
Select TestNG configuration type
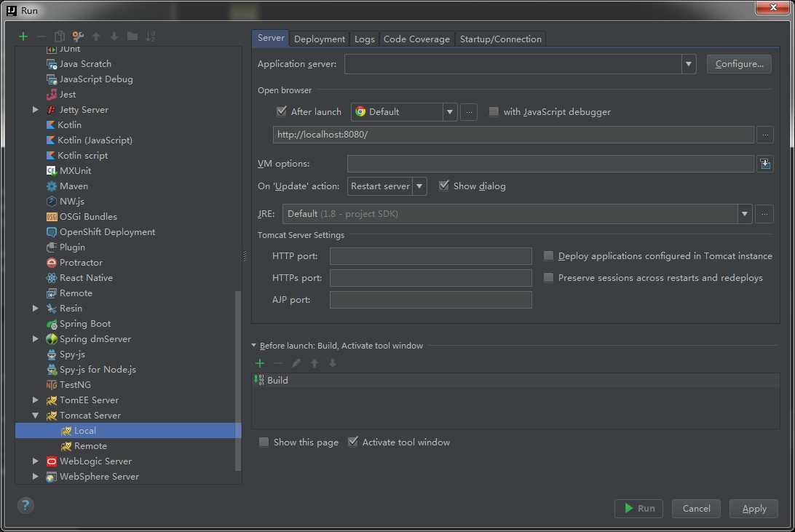75,384
